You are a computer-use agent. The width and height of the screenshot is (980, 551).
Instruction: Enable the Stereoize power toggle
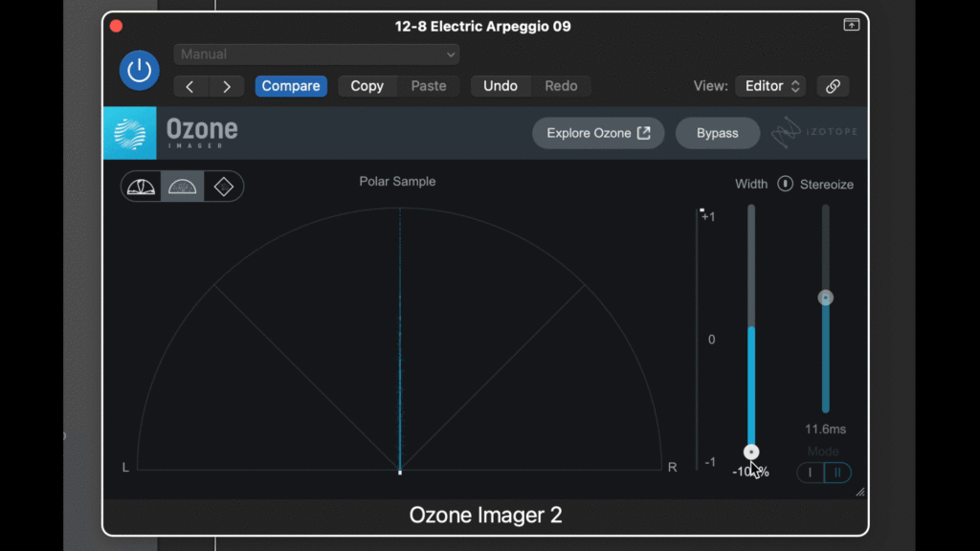tap(785, 184)
